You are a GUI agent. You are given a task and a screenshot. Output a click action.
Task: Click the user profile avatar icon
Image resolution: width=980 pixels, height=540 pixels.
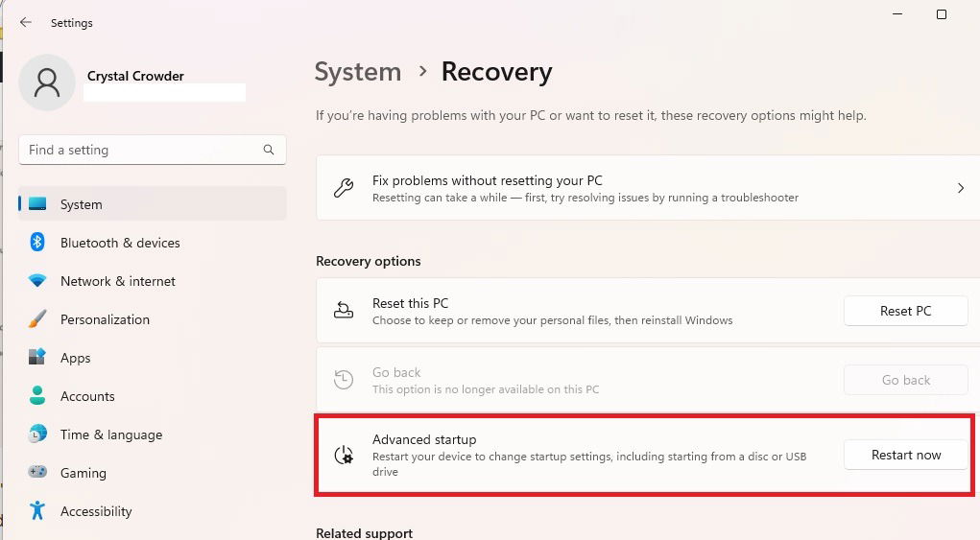click(x=47, y=82)
